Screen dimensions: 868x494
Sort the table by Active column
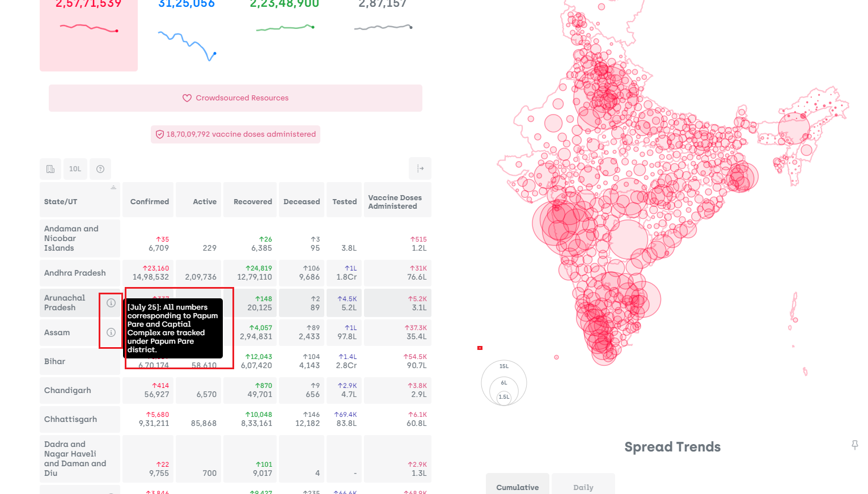[198, 200]
